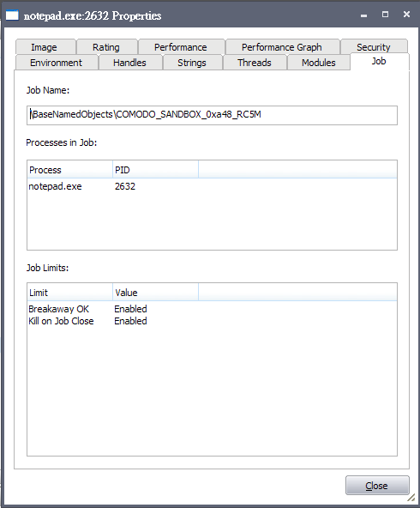Grab the resize grip at window corner

coord(411,498)
